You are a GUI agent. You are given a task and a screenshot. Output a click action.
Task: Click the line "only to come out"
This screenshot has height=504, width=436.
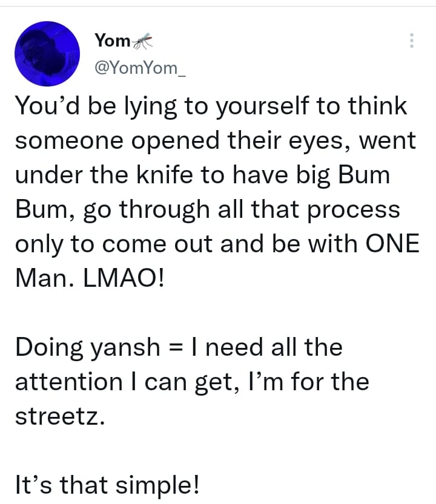click(215, 244)
